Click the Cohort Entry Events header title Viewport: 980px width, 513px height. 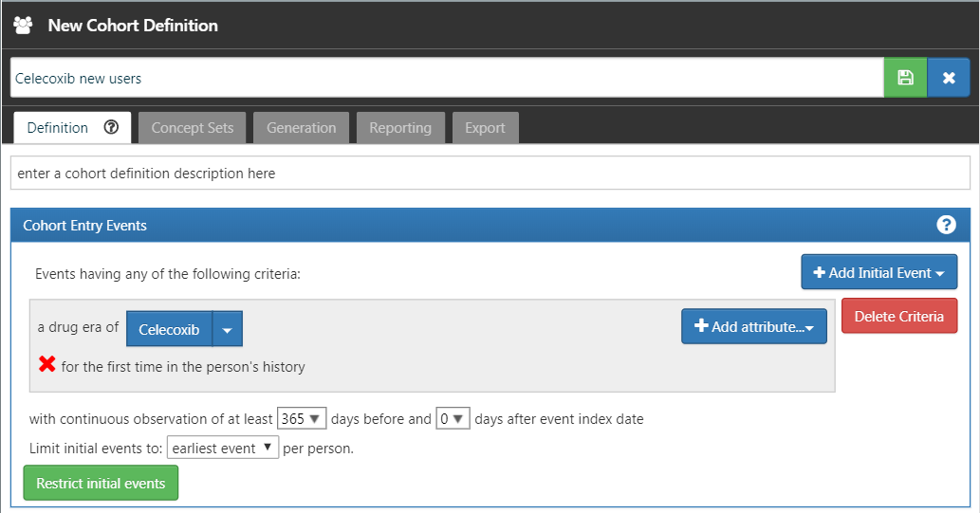click(85, 226)
